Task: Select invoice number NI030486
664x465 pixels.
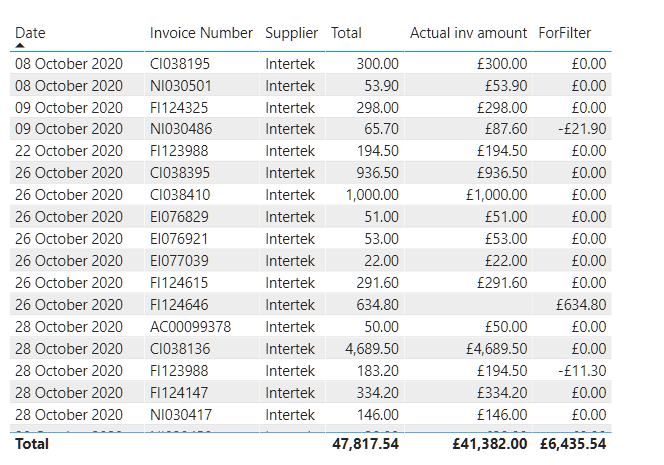Action: click(181, 129)
